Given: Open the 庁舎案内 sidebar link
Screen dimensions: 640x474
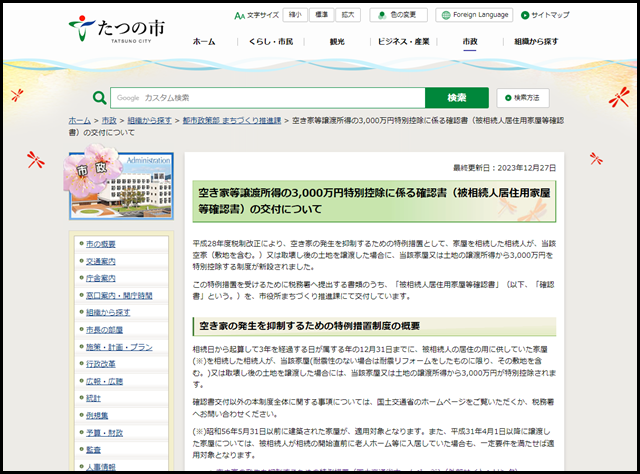Looking at the screenshot, I should click(100, 278).
